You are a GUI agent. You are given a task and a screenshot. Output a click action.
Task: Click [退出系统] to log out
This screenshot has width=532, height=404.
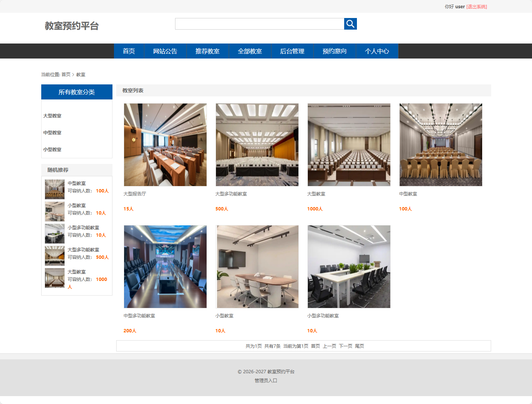[x=476, y=6]
